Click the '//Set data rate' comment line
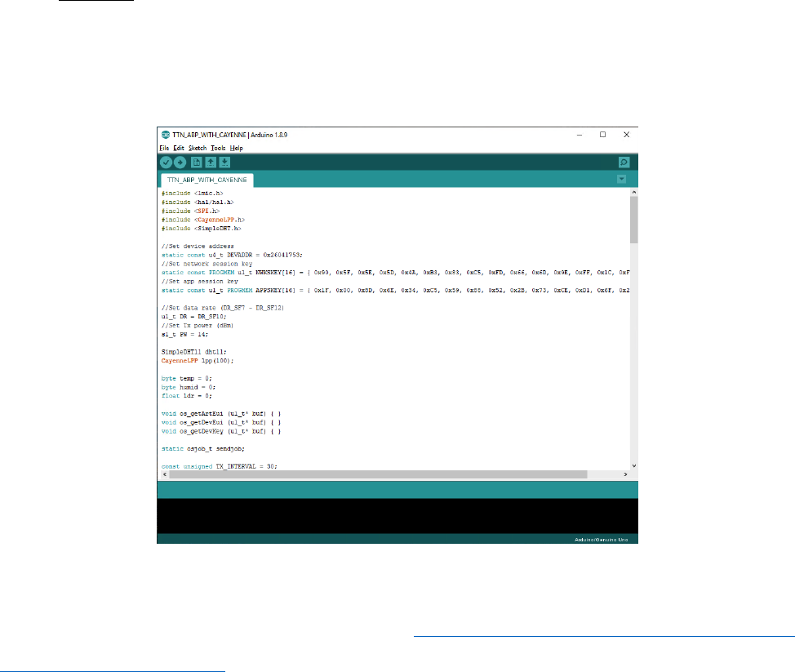 (223, 308)
